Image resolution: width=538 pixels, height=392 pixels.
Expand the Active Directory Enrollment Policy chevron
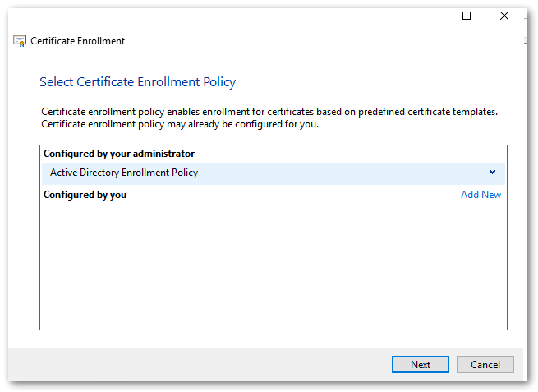tap(492, 173)
